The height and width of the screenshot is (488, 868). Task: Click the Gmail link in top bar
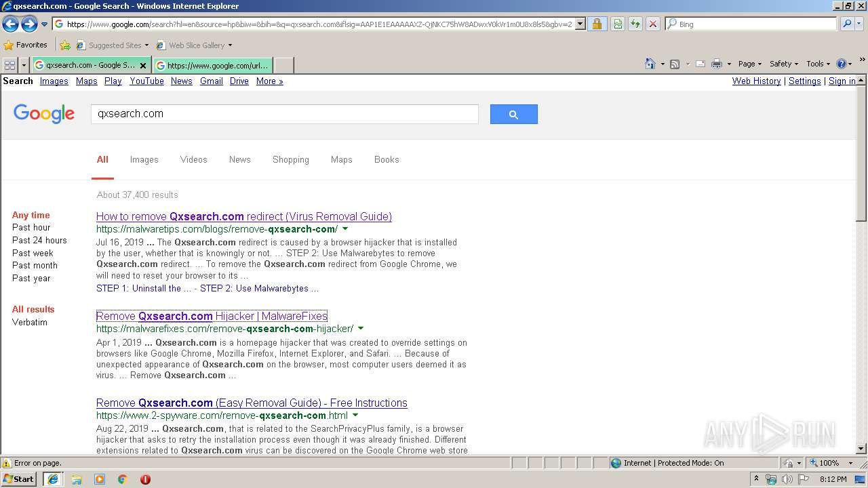point(212,81)
